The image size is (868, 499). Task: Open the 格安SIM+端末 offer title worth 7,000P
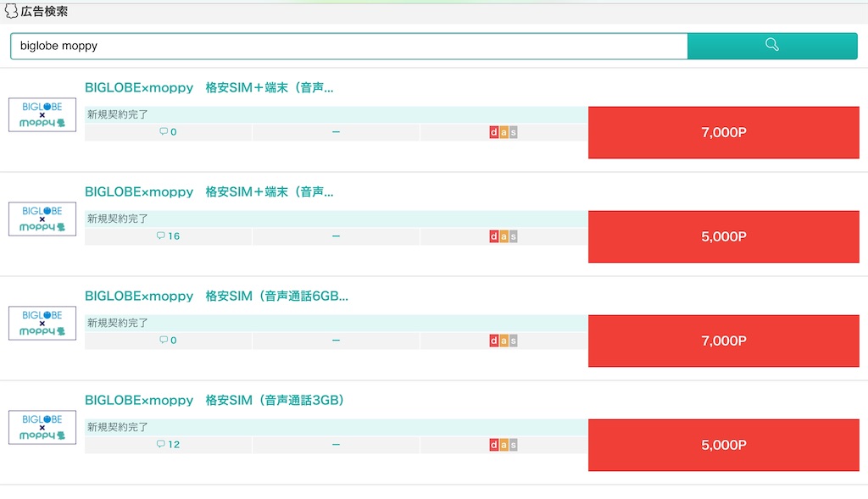coord(209,87)
